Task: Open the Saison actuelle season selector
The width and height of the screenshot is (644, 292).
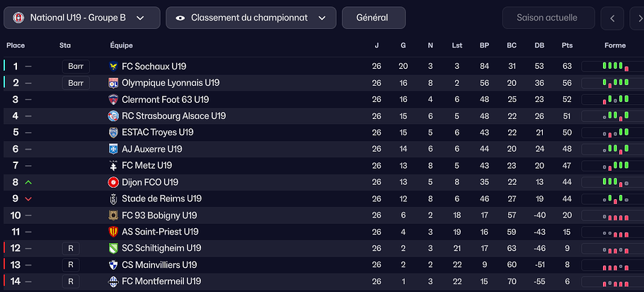Action: 547,18
